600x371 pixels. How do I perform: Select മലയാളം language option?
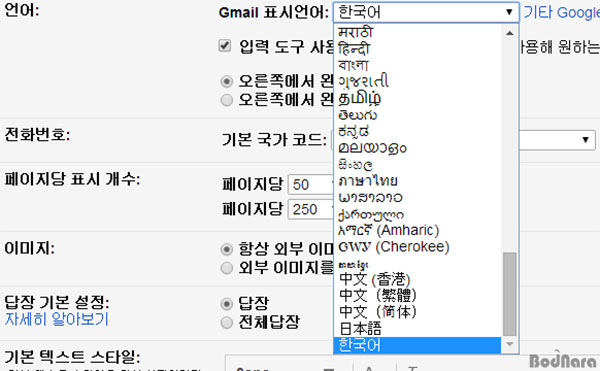372,148
